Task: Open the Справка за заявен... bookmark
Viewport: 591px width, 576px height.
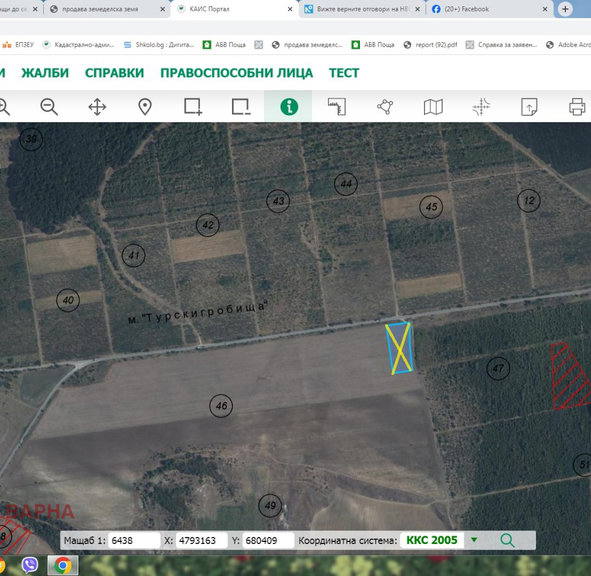Action: pos(501,44)
